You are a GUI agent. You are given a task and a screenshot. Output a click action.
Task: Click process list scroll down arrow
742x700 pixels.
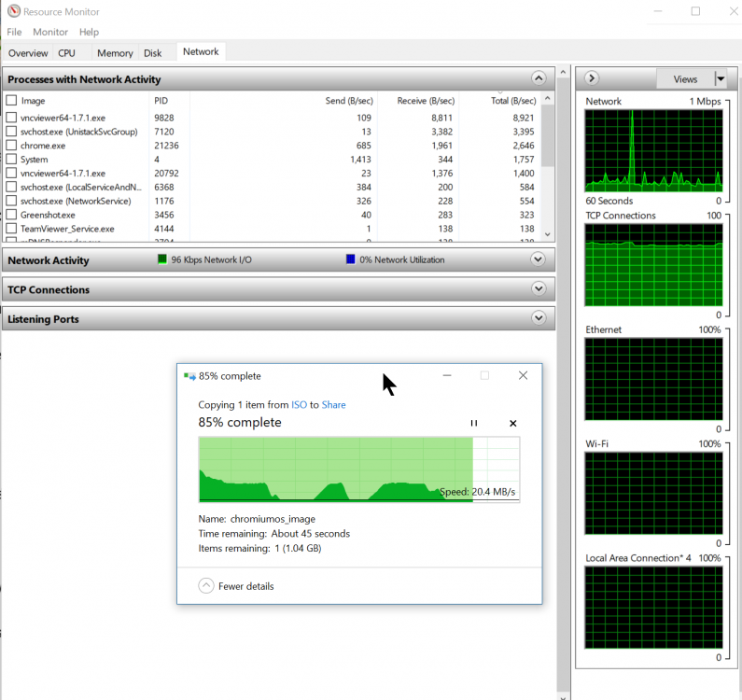[548, 234]
